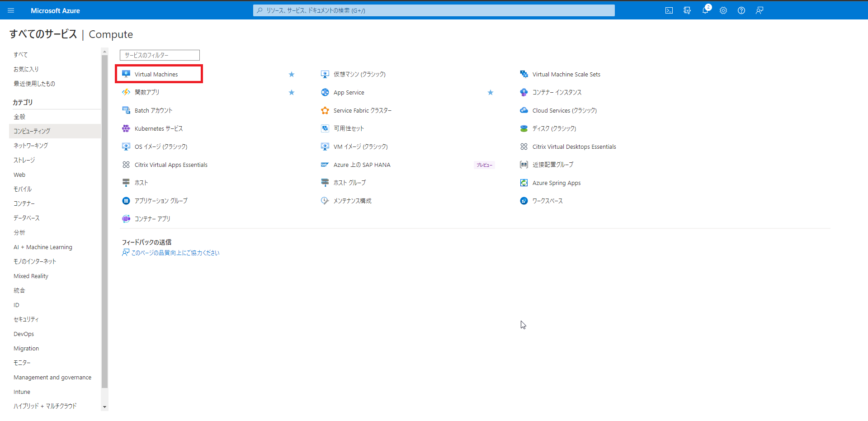The width and height of the screenshot is (868, 421).
Task: Click the 可用性セット icon
Action: [x=325, y=128]
